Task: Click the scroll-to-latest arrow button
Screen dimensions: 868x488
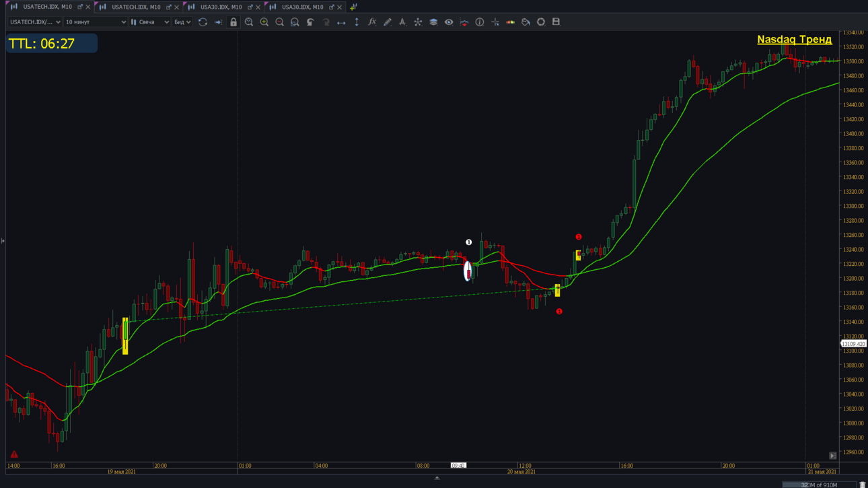Action: (x=832, y=456)
